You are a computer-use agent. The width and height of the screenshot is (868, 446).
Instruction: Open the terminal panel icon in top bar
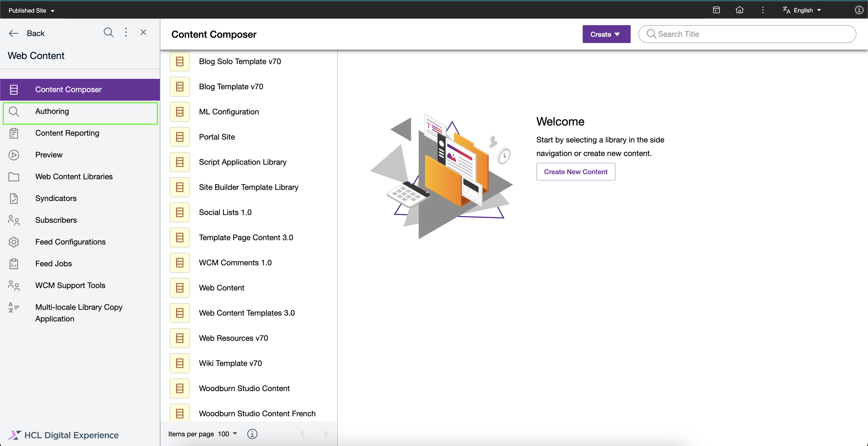[x=716, y=10]
